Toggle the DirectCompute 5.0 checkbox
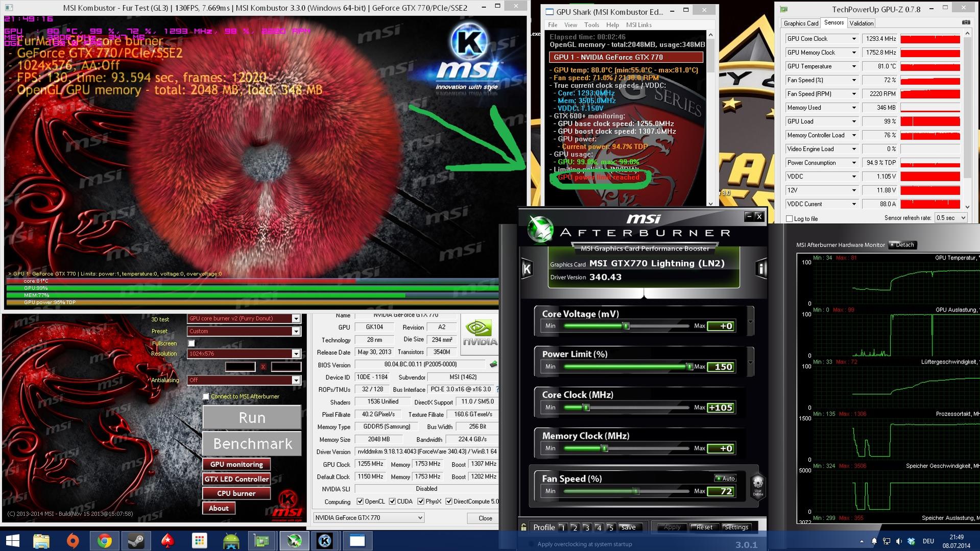980x551 pixels. click(x=449, y=501)
